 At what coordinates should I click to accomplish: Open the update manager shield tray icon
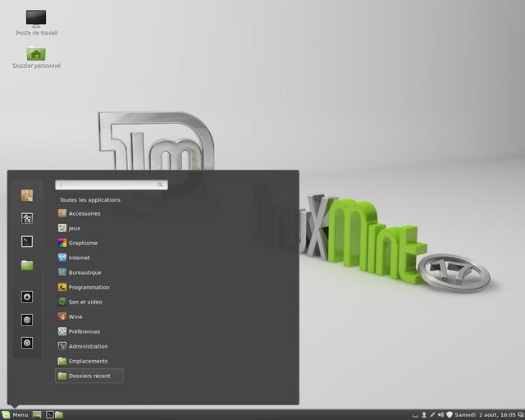pyautogui.click(x=450, y=414)
